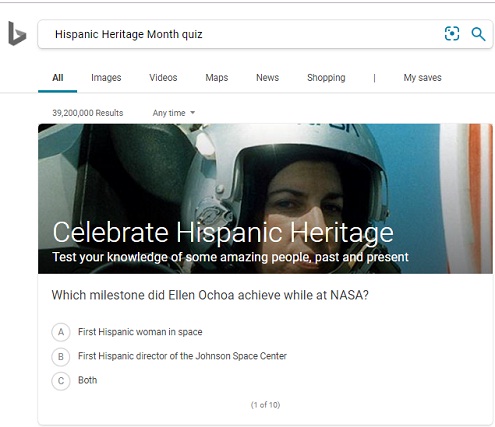Expand the Any time filter dropdown
This screenshot has height=427, width=495.
tap(174, 113)
